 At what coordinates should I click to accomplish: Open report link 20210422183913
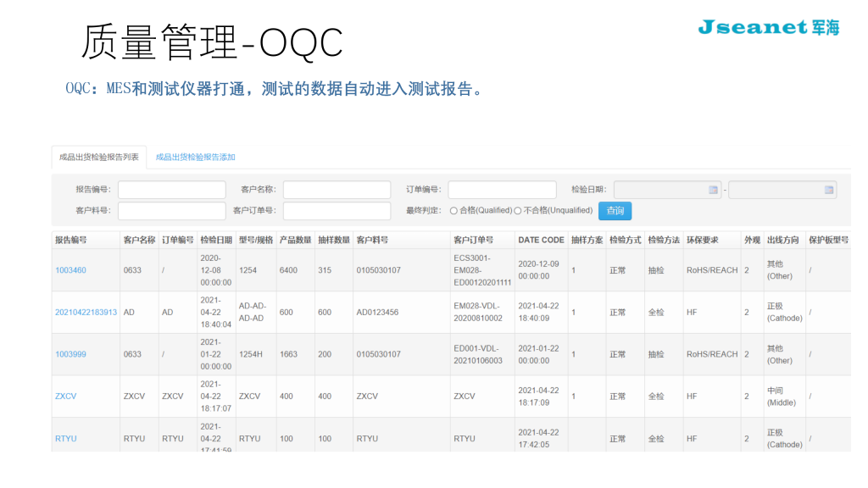(x=86, y=312)
